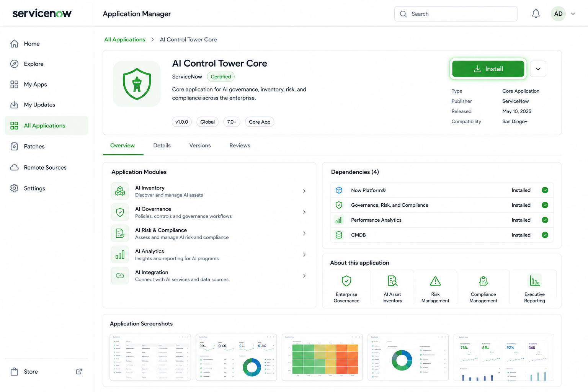Click the Store bag icon
This screenshot has width=588, height=392.
click(14, 371)
